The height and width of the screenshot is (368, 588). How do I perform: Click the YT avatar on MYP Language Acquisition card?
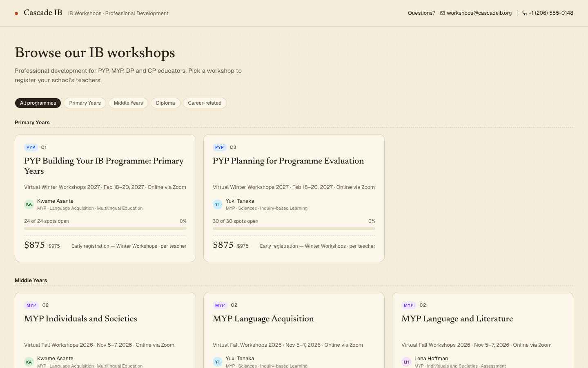click(218, 362)
